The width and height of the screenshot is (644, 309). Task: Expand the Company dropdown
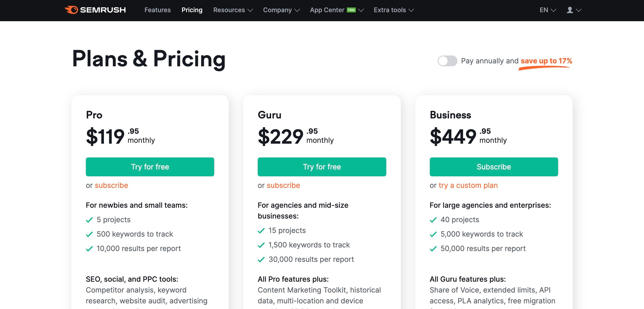[281, 10]
